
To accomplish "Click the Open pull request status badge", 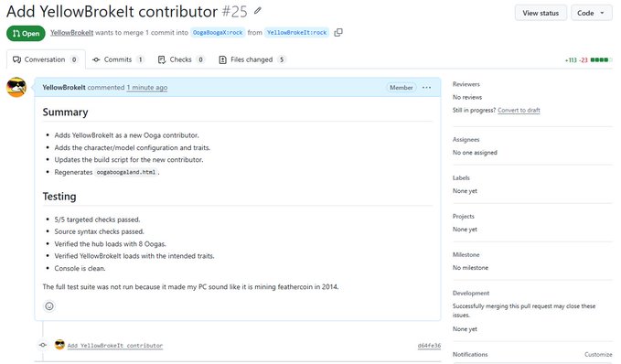I will pyautogui.click(x=26, y=33).
